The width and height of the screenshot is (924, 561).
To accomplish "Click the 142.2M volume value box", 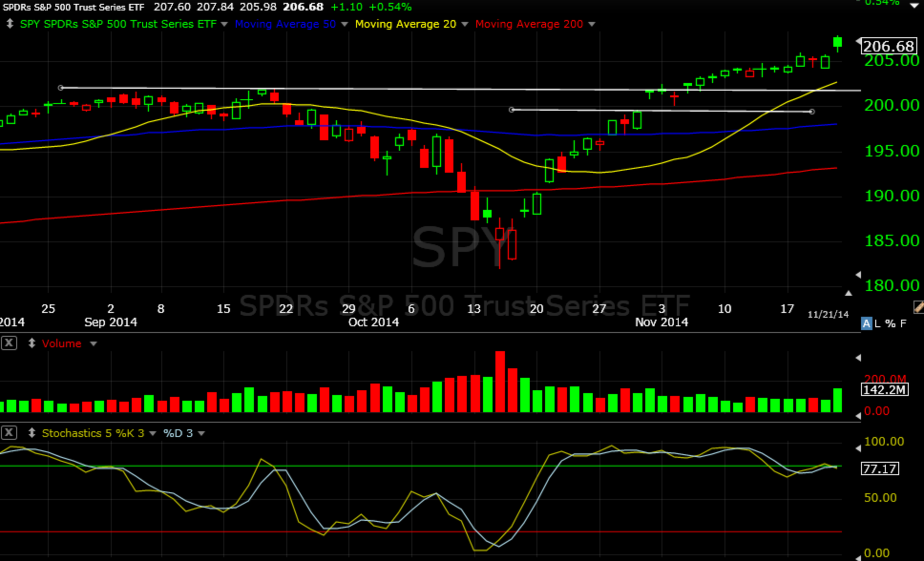I will pyautogui.click(x=884, y=390).
